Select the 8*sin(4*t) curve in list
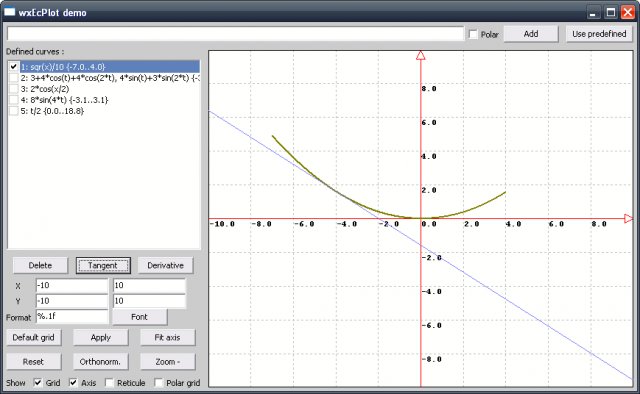Screen dimensions: 640x394 (64, 100)
